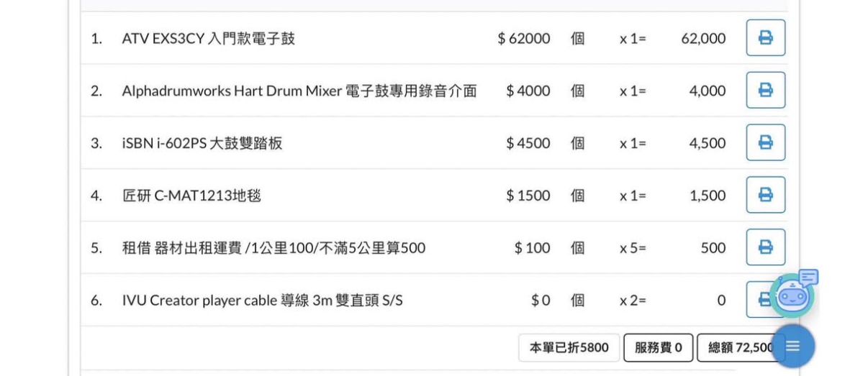Click the 4,500 subtotal amount

pyautogui.click(x=707, y=143)
